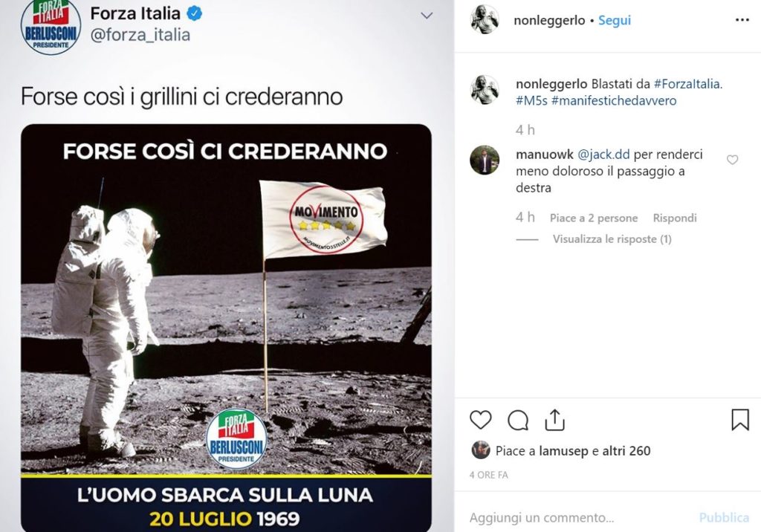This screenshot has height=532, width=761.
Task: Click the Aggiungi un commento field
Action: coord(577,517)
